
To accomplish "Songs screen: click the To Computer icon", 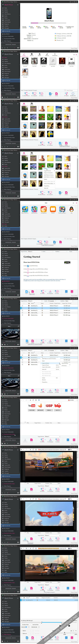I will (x=34, y=94).
